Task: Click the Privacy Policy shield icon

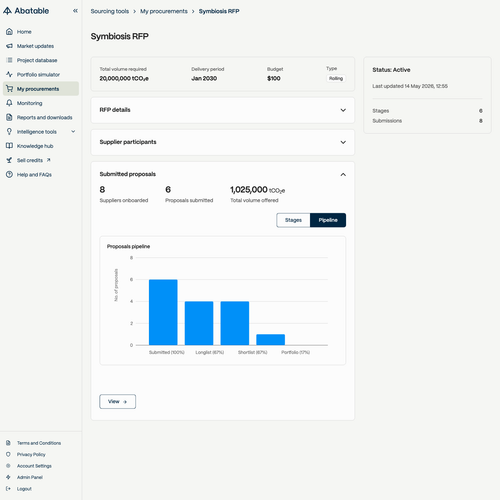Action: pos(8,454)
